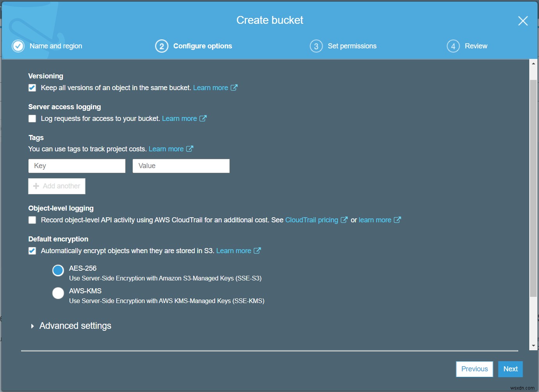Jump to the Review step
This screenshot has width=539, height=392.
click(x=476, y=46)
